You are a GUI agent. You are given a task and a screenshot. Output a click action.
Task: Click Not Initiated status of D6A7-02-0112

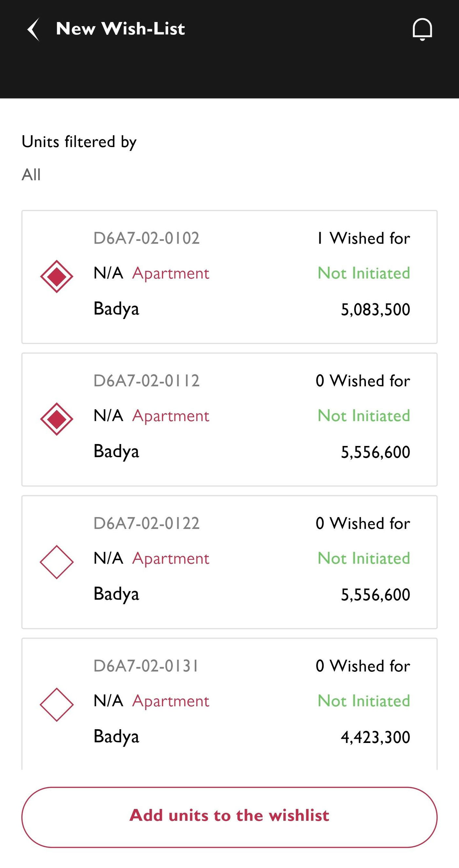pyautogui.click(x=364, y=415)
